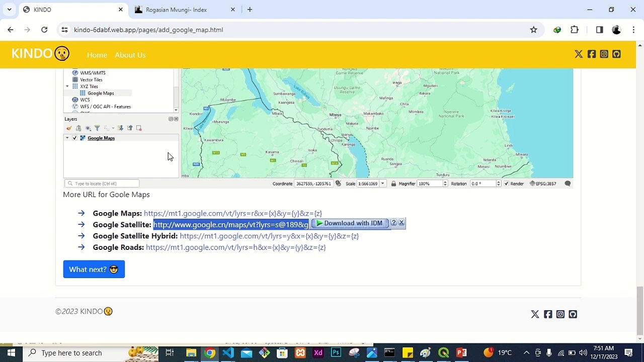Screen dimensions: 644x362
Task: Select the WMS/WMTS browser item
Action: click(x=93, y=73)
